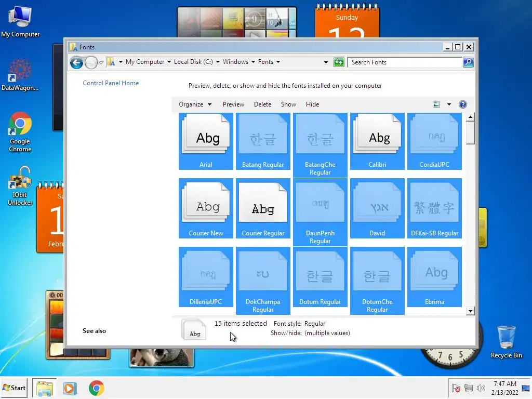Click Fonts in the address bar
Image resolution: width=532 pixels, height=399 pixels.
(265, 62)
